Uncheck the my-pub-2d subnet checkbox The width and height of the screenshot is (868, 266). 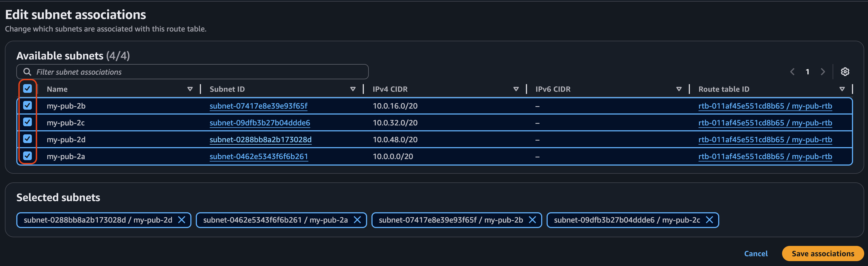coord(27,139)
